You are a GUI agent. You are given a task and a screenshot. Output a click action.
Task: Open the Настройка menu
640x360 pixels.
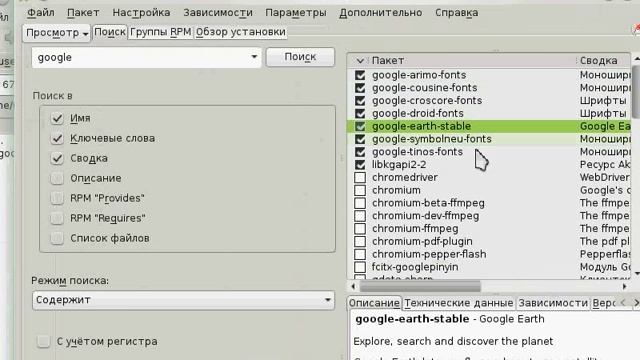[141, 13]
